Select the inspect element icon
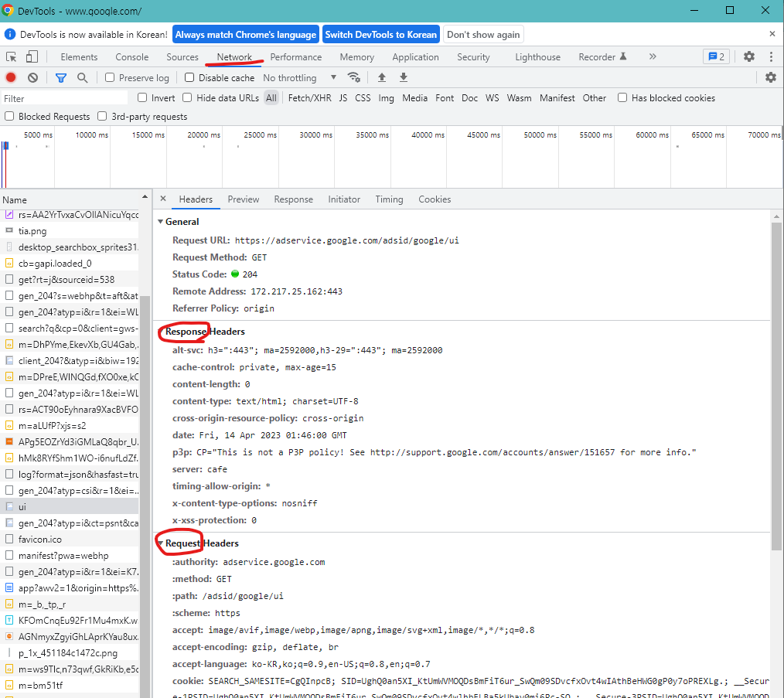 tap(11, 56)
